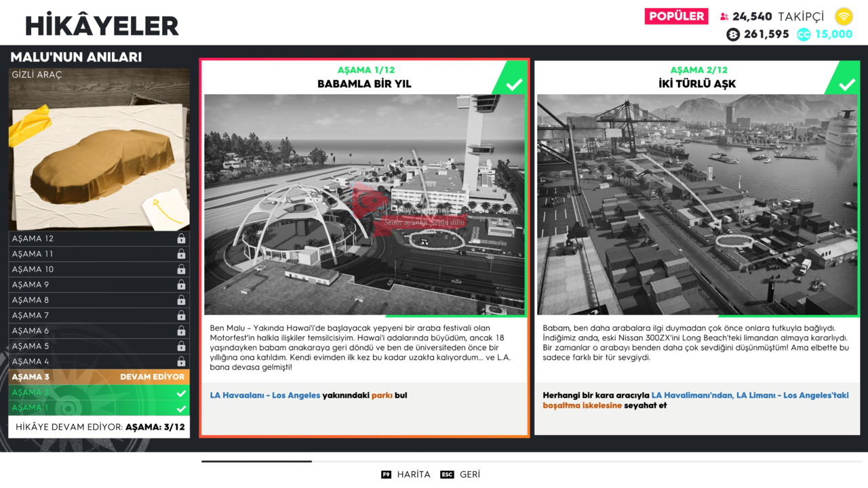Click the yellow online connection icon
The height and width of the screenshot is (488, 868).
point(844,16)
